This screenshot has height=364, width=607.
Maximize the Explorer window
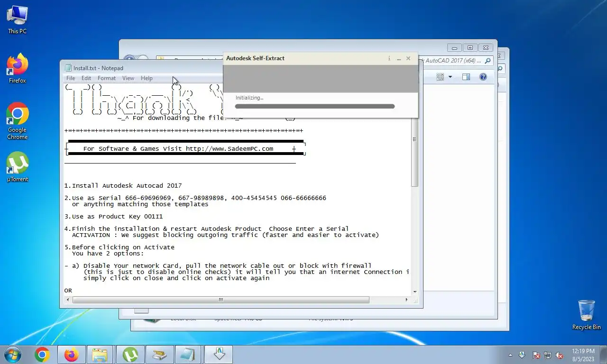[x=470, y=48]
